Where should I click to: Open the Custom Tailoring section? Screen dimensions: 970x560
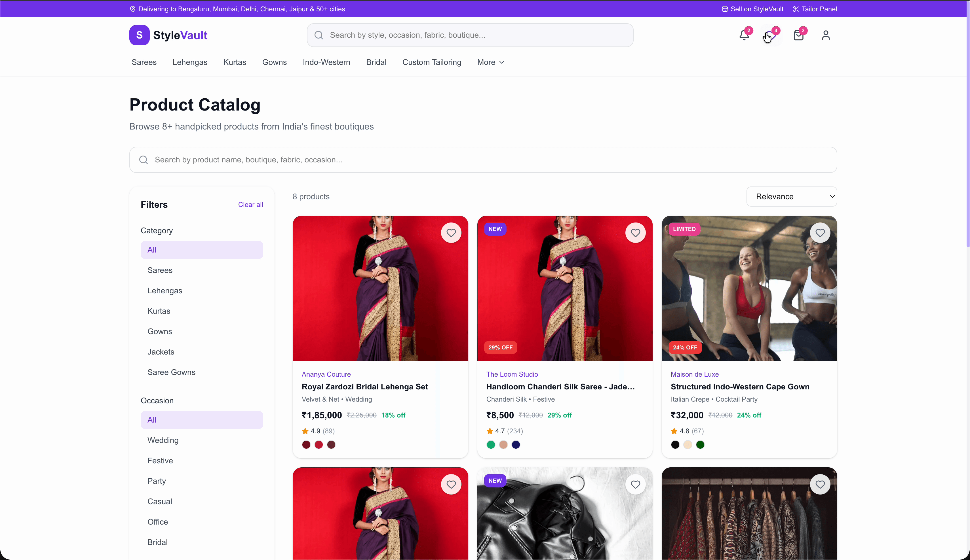pyautogui.click(x=431, y=62)
